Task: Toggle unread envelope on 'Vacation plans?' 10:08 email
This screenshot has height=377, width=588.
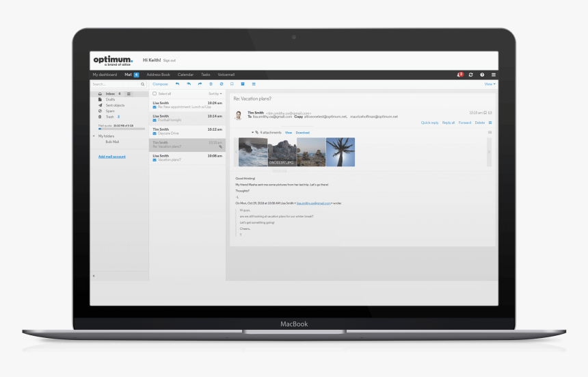Action: pos(155,160)
